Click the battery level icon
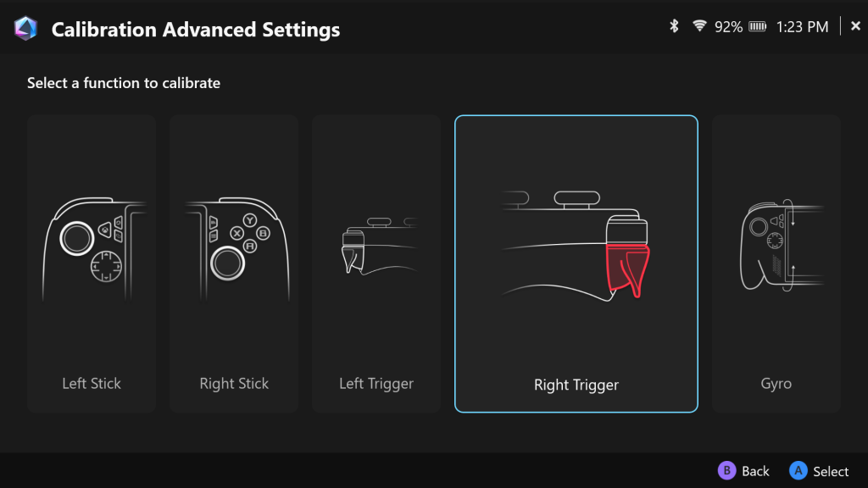 click(759, 27)
